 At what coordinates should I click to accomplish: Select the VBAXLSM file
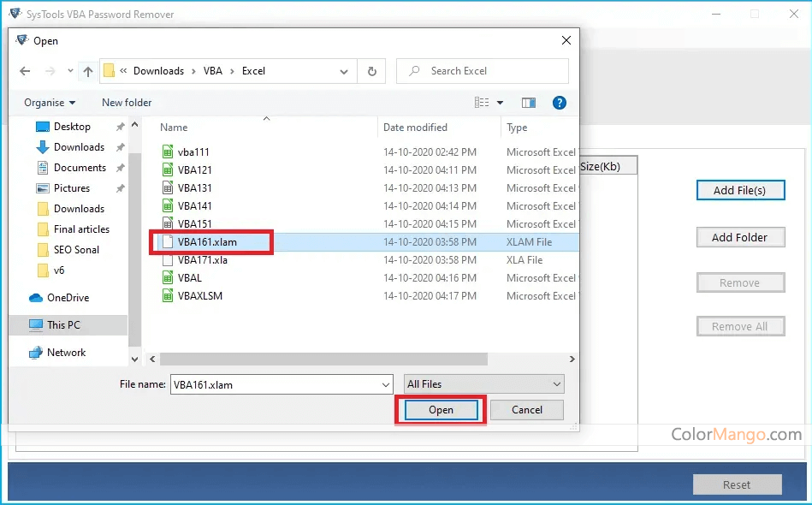click(x=200, y=296)
